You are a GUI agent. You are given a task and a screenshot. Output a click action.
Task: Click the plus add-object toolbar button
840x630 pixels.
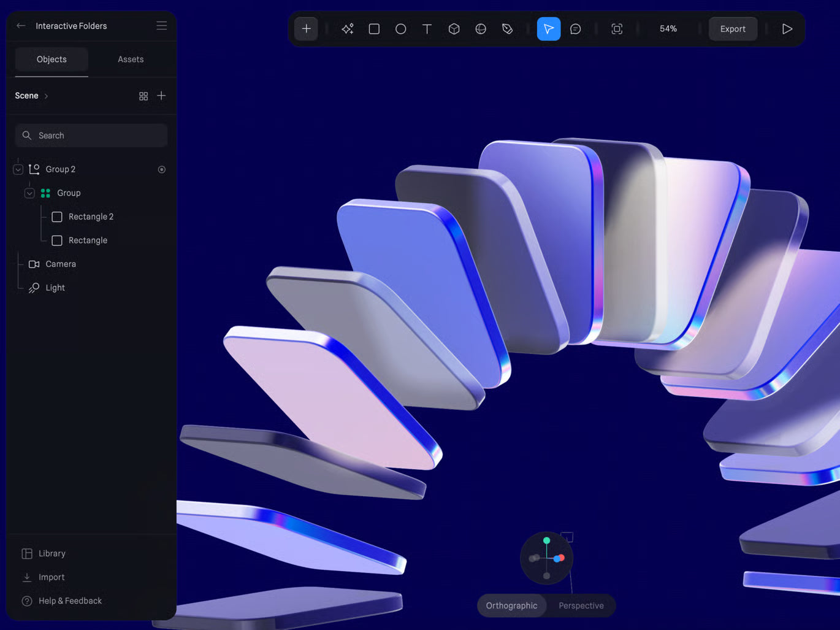306,29
